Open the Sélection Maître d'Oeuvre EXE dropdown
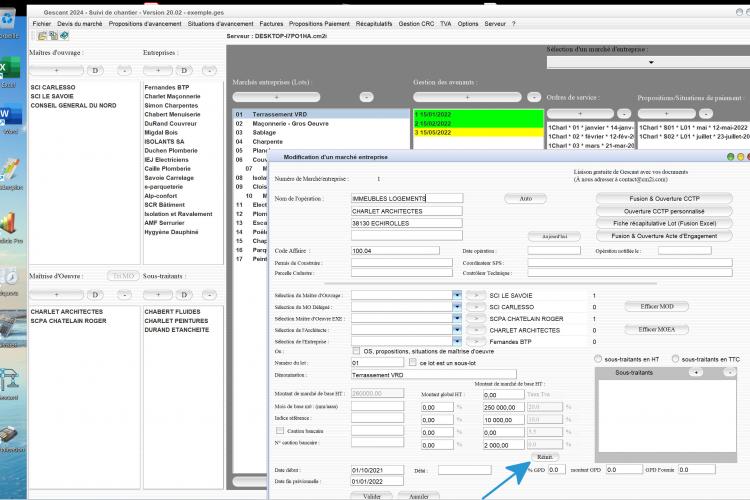750x500 pixels. pos(457,318)
